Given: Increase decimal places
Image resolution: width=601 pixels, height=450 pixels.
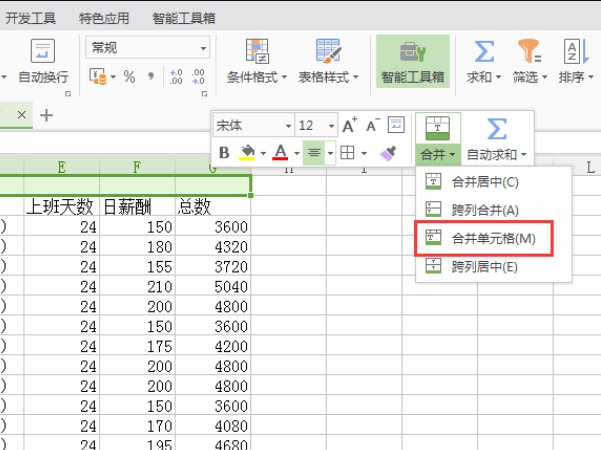Looking at the screenshot, I should coord(176,77).
